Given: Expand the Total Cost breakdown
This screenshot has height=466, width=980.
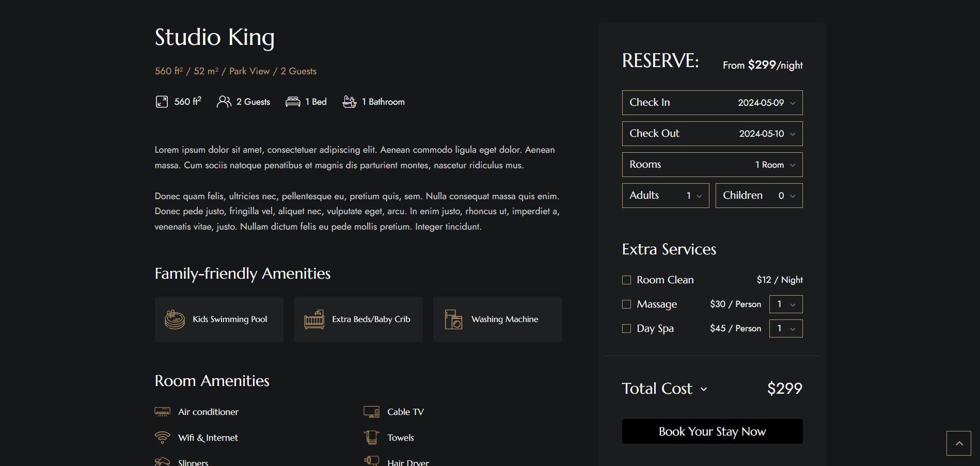Looking at the screenshot, I should [703, 389].
